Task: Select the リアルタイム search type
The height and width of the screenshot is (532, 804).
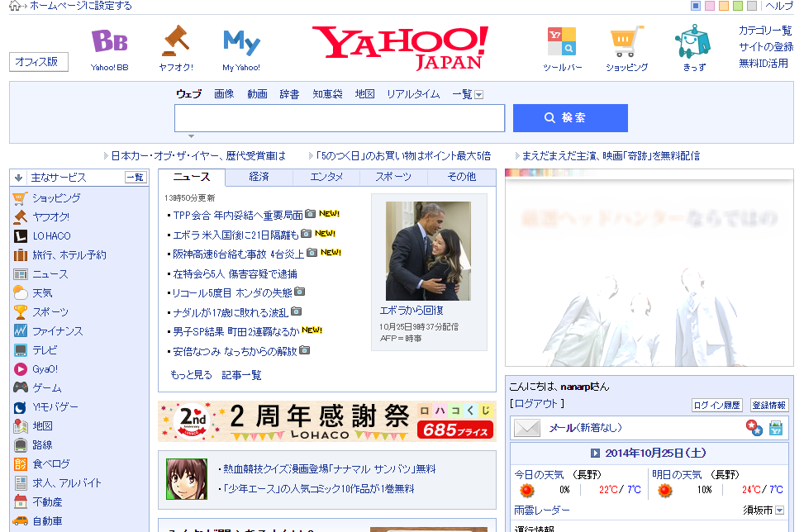Action: (413, 94)
